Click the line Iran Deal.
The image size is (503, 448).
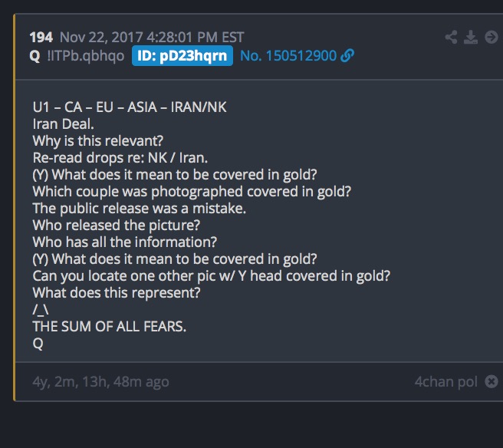coord(63,124)
